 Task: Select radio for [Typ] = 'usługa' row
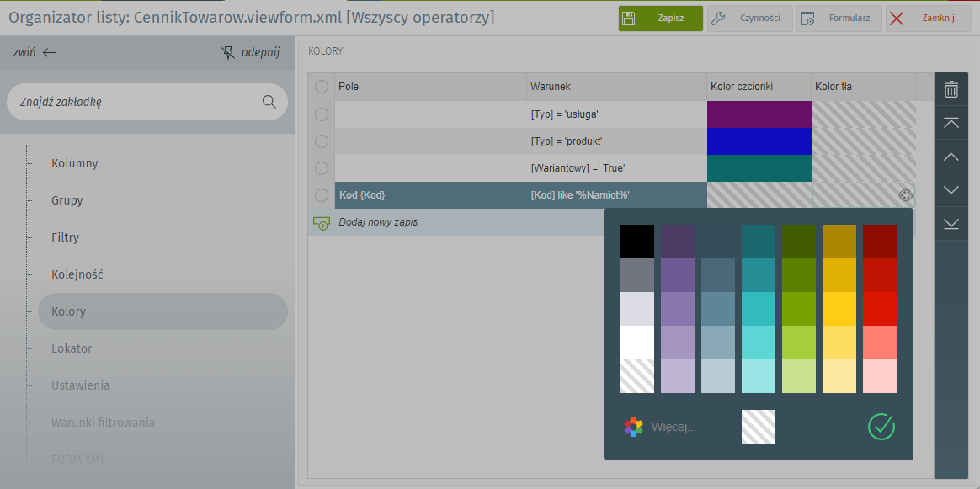point(321,114)
